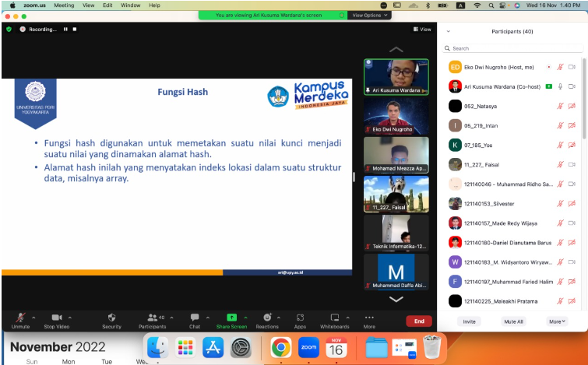The image size is (588, 365).
Task: Pause the recording
Action: point(65,30)
